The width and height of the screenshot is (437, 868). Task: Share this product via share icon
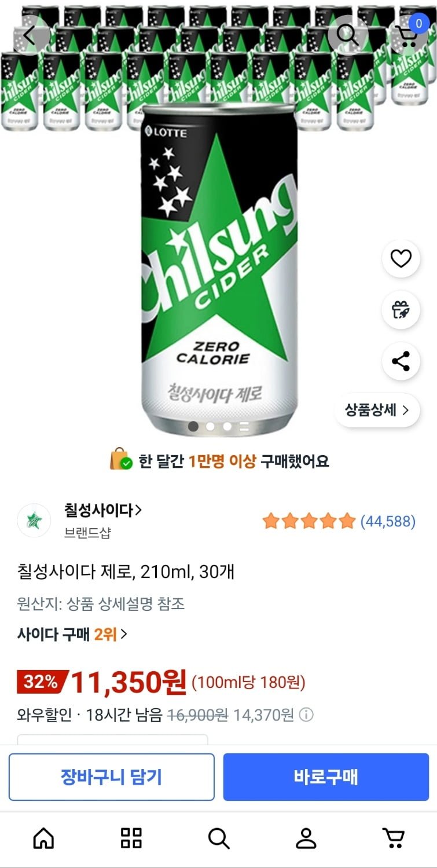click(x=401, y=362)
